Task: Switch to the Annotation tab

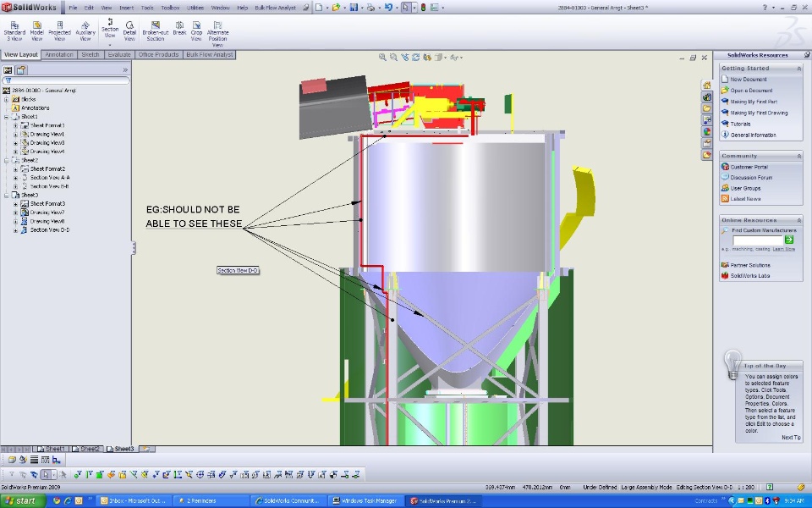Action: (59, 54)
